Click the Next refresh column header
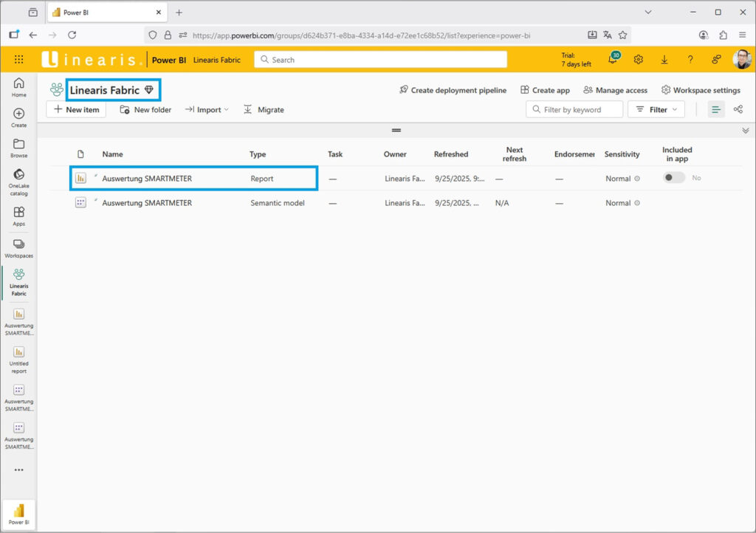The width and height of the screenshot is (756, 533). point(515,154)
